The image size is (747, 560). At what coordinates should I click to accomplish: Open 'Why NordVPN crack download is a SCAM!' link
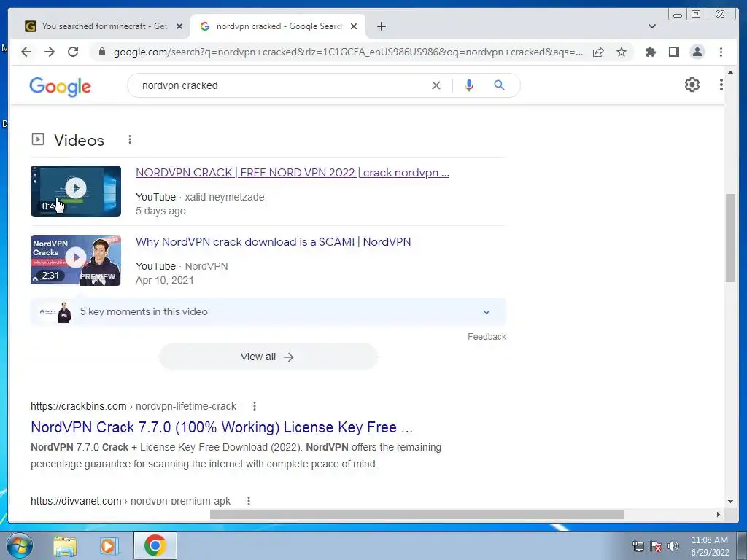click(273, 241)
